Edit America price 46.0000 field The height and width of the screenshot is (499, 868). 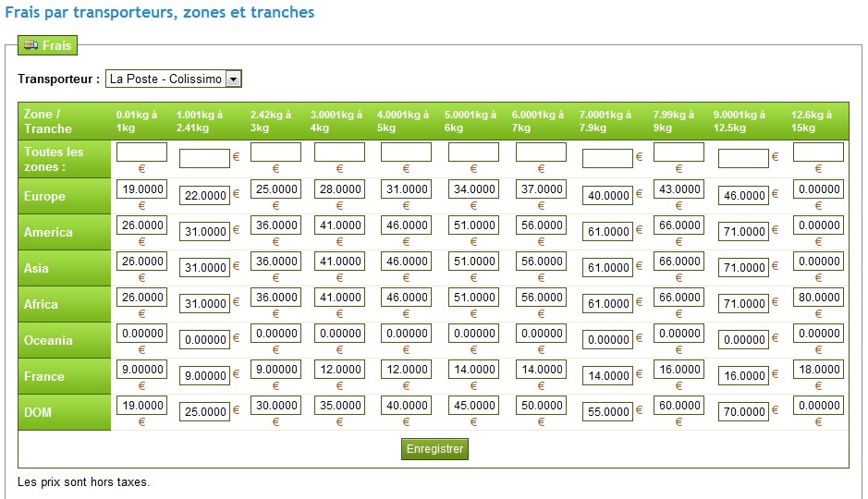[406, 225]
